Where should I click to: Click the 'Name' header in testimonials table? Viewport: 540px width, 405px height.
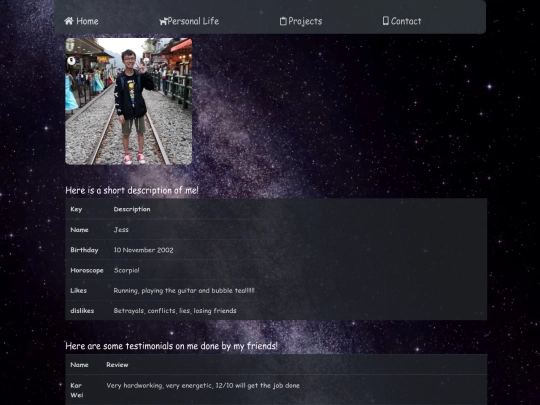(x=80, y=365)
